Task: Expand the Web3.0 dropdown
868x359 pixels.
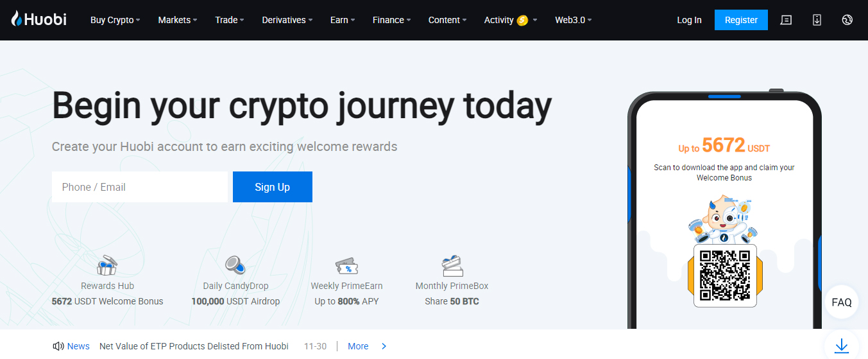Action: coord(574,20)
